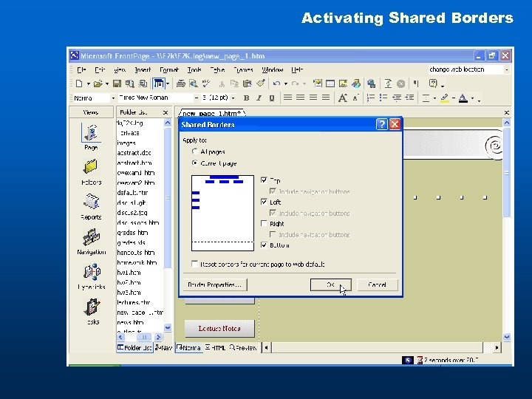The height and width of the screenshot is (399, 532).
Task: Switch to the HTML view tab
Action: tap(215, 348)
